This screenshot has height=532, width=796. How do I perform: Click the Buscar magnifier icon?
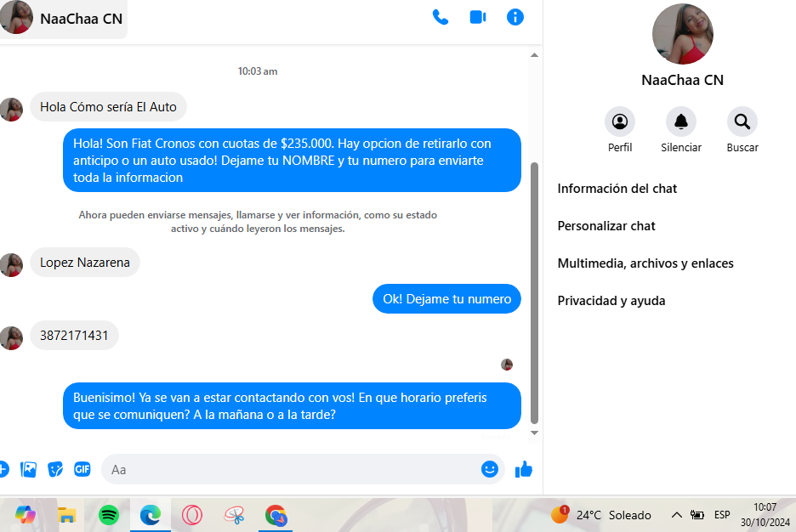coord(742,122)
